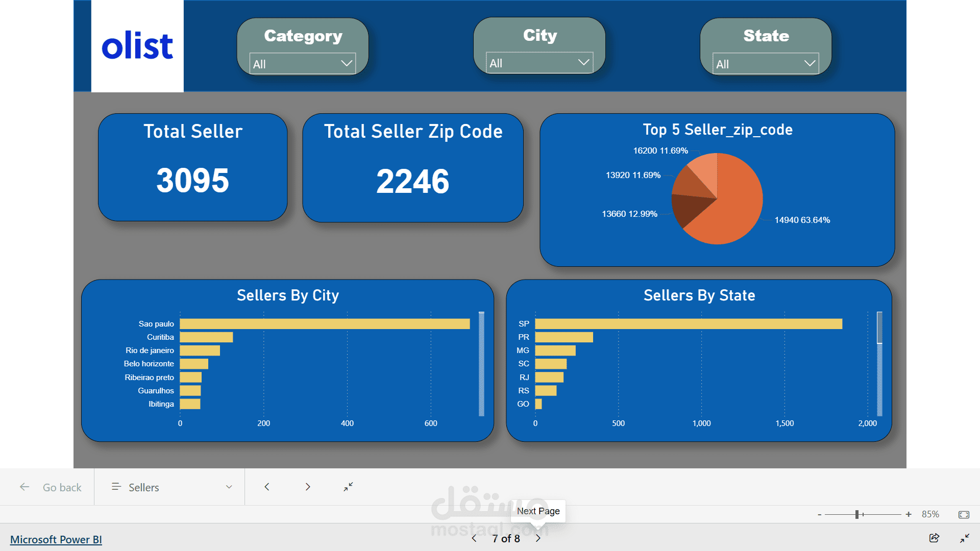Click next arrow beside 7 of 8
This screenshot has width=980, height=551.
pyautogui.click(x=538, y=539)
